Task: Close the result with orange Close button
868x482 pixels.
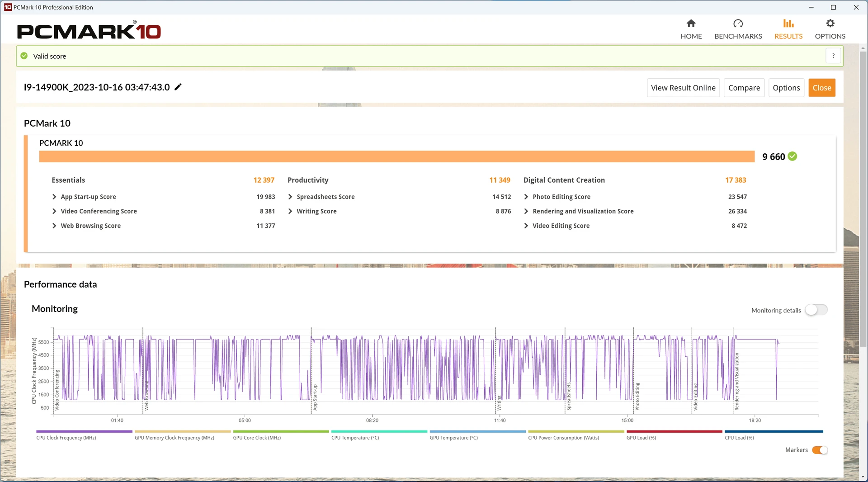Action: click(x=821, y=88)
